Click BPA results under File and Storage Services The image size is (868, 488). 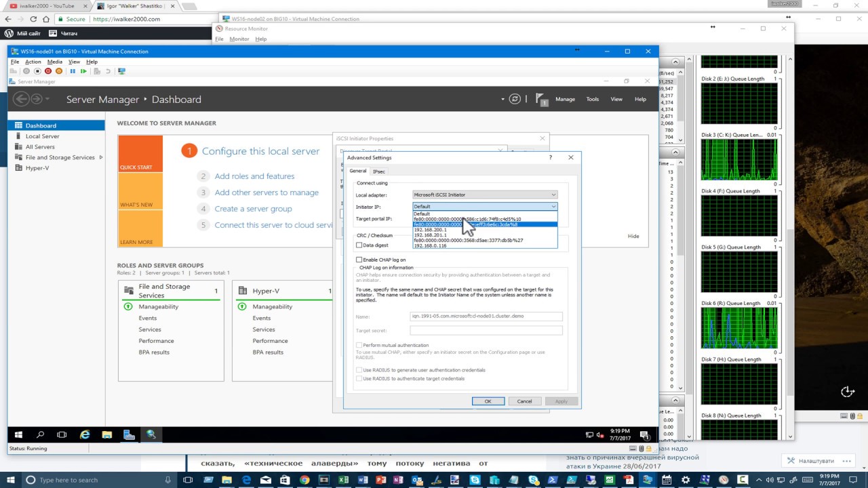pyautogui.click(x=154, y=352)
